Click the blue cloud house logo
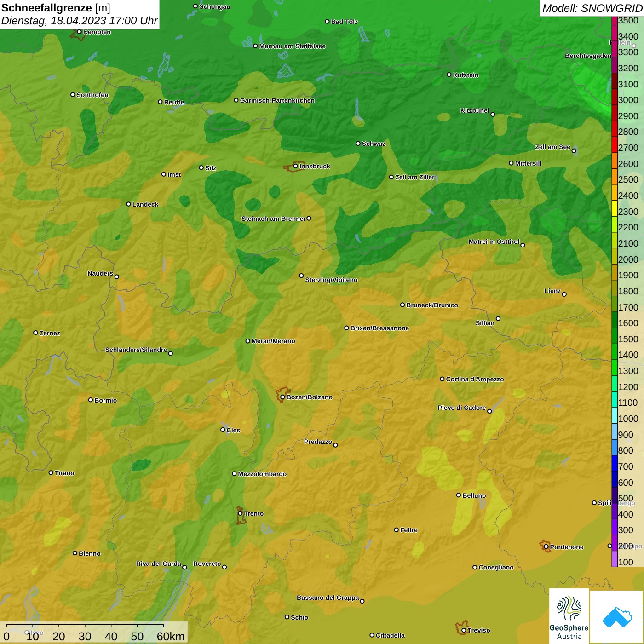The image size is (644, 644). pos(617,617)
